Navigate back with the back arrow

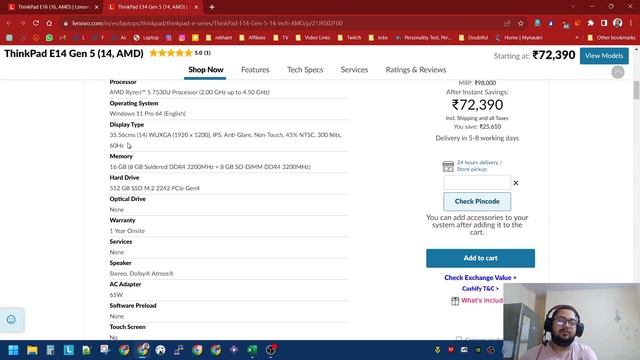pyautogui.click(x=9, y=23)
